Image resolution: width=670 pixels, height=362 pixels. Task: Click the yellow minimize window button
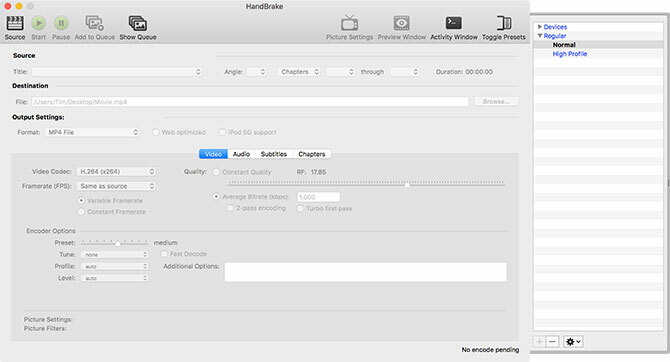click(x=19, y=6)
